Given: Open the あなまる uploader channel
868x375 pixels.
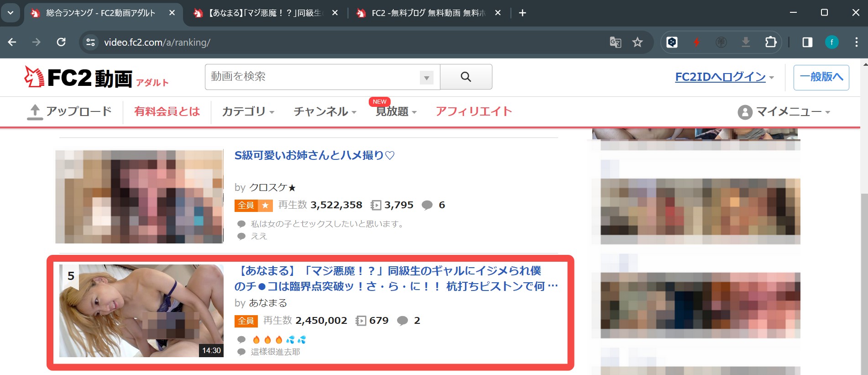Looking at the screenshot, I should [268, 303].
